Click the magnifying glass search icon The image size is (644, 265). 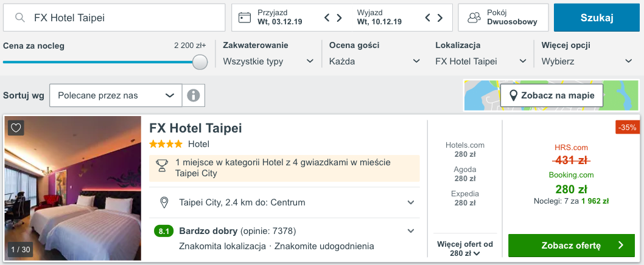tap(21, 18)
